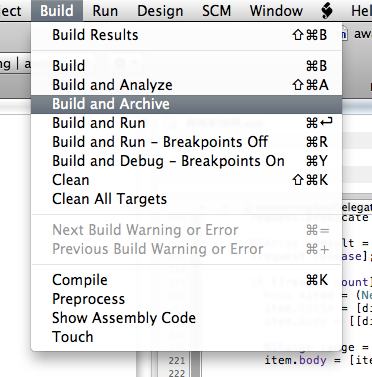This screenshot has width=372, height=377.
Task: Open the SCM menu
Action: tap(217, 11)
